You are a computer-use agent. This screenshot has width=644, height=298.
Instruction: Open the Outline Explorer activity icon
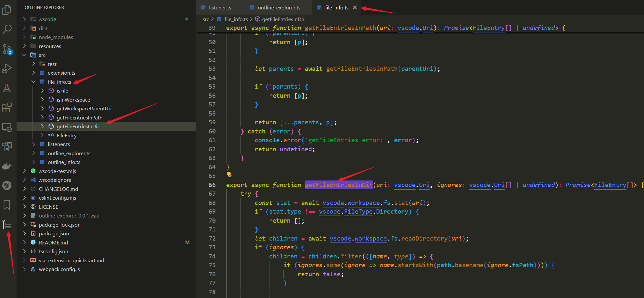click(7, 225)
